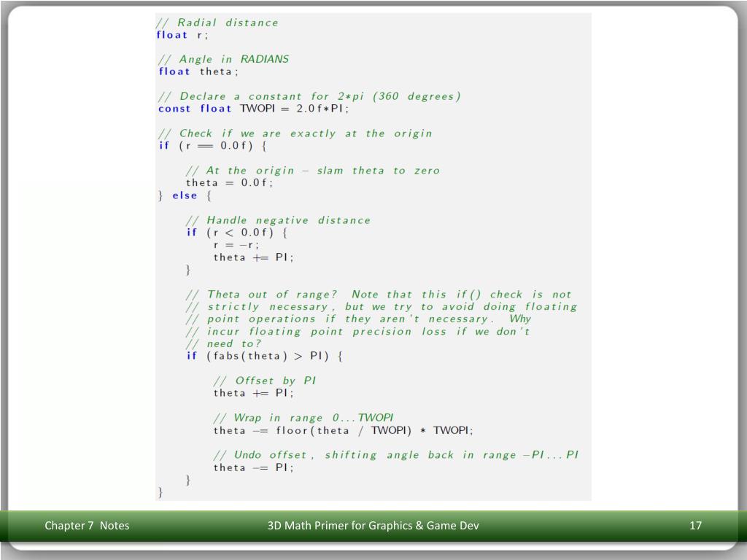
Task: Click the 'Chapter 7 Notes' footer text
Action: point(87,525)
